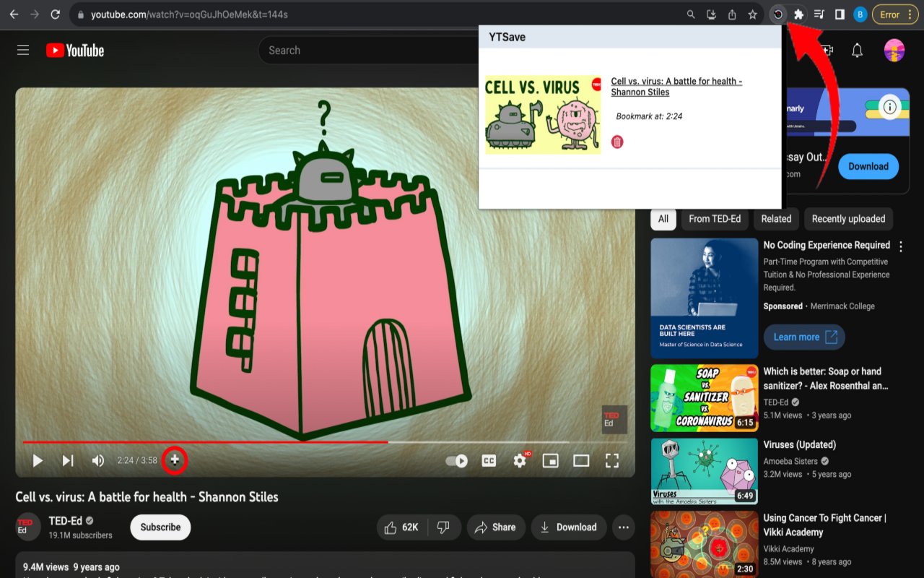Open the bookmarked Cell vs. virus link
This screenshot has width=924, height=578.
(676, 87)
